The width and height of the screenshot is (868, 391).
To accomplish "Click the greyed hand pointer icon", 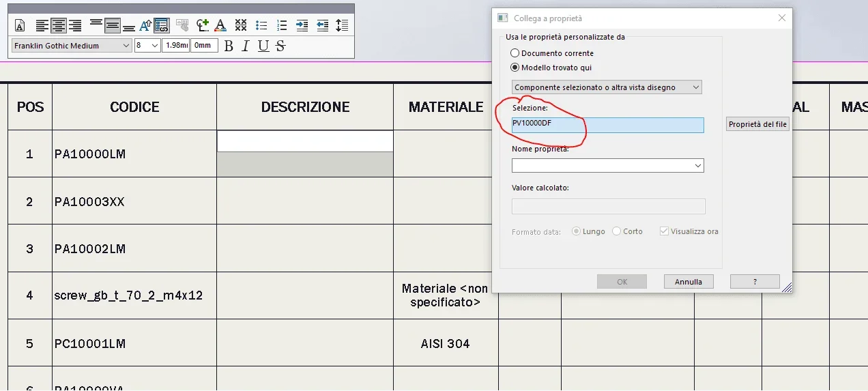I will click(182, 26).
